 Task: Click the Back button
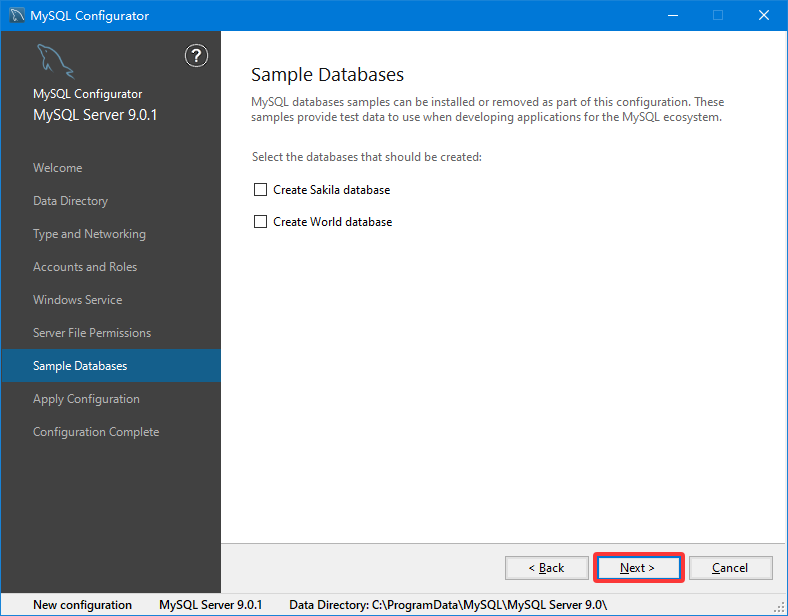coord(547,568)
